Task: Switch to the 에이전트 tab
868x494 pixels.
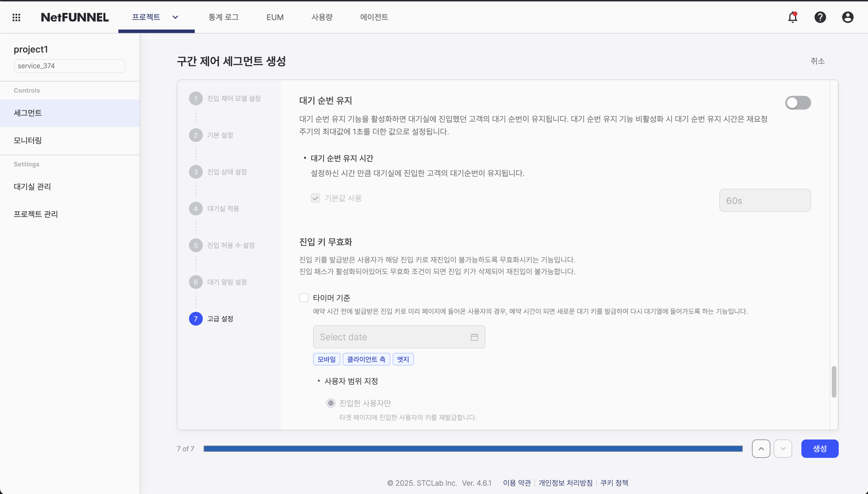Action: click(x=374, y=17)
